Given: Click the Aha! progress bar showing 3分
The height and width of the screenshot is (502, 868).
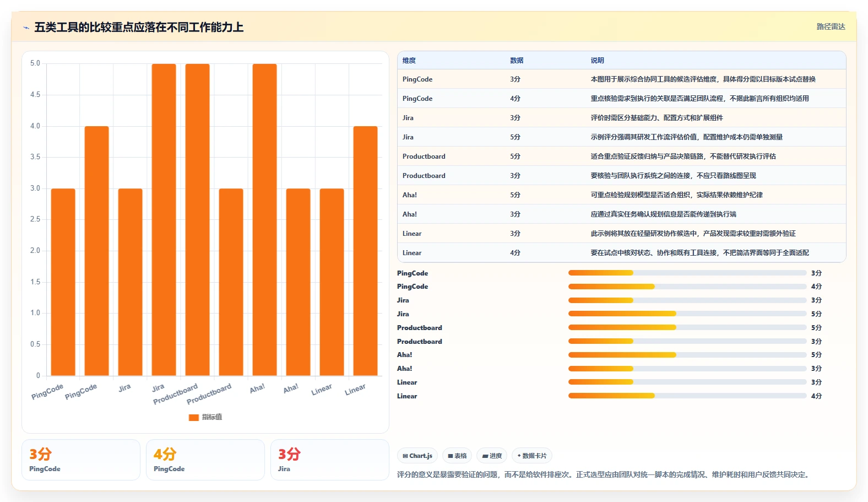Looking at the screenshot, I should click(687, 369).
